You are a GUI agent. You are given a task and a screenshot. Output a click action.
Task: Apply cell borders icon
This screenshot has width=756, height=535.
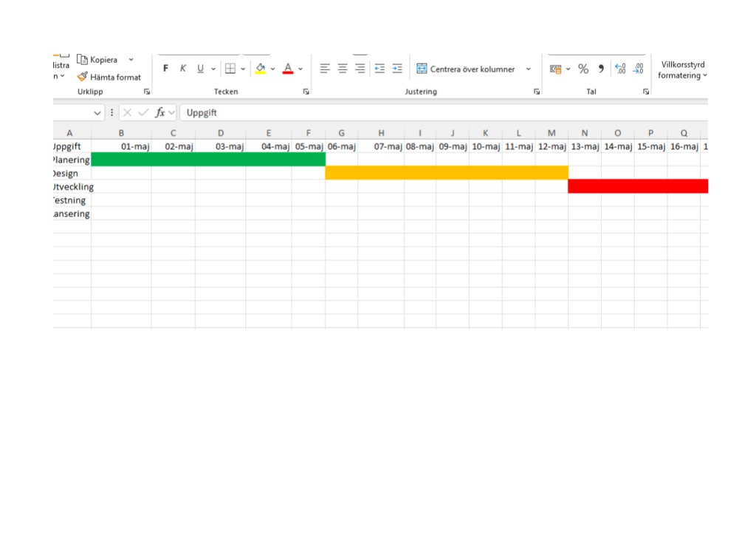coord(230,69)
